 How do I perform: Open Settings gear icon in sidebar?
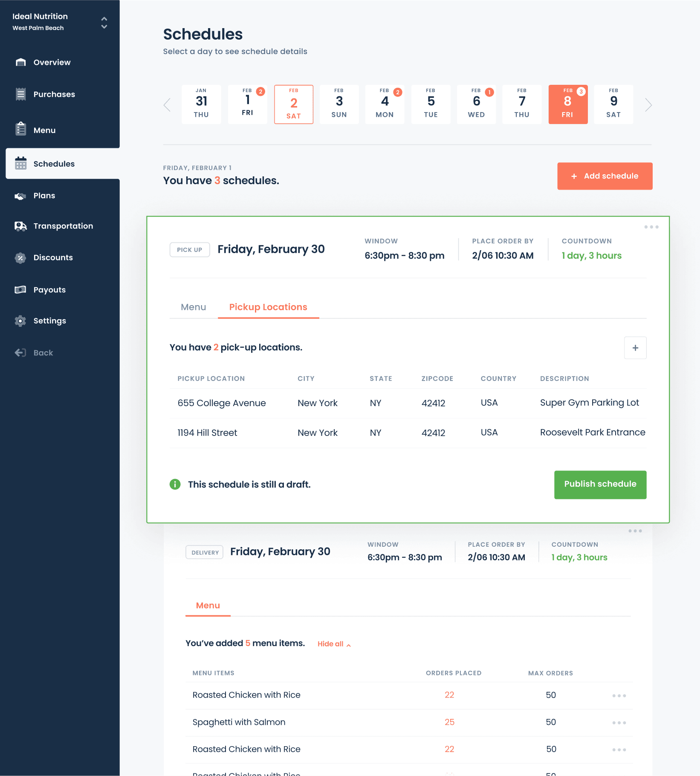20,321
